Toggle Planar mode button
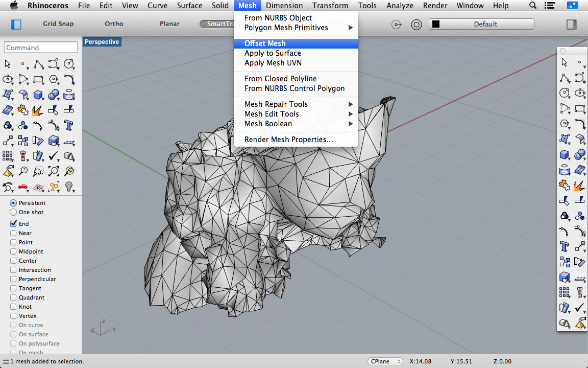Image resolution: width=588 pixels, height=368 pixels. pos(169,24)
